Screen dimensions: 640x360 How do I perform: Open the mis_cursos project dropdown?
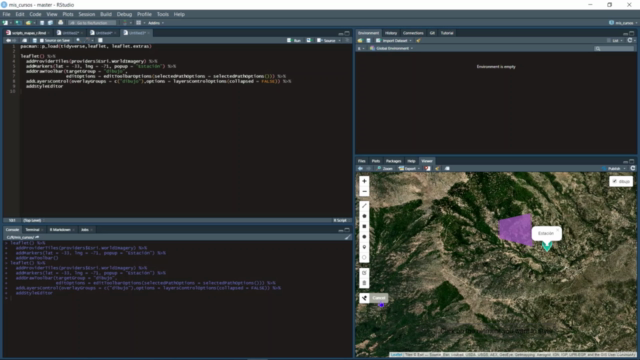(x=624, y=23)
